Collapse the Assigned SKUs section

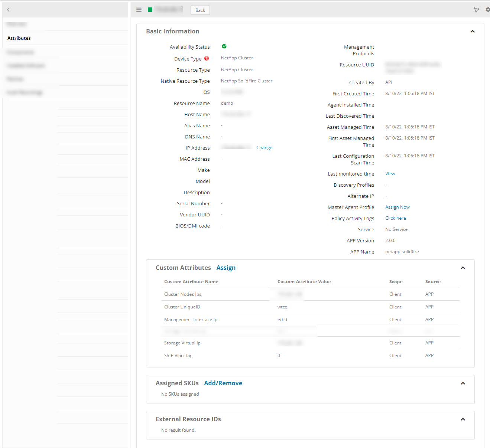[463, 383]
